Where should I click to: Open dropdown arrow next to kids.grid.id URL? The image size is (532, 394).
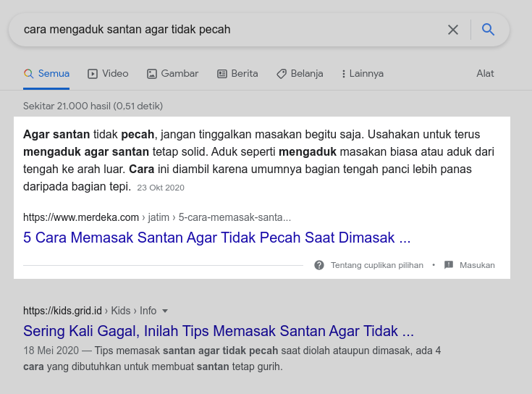coord(165,311)
